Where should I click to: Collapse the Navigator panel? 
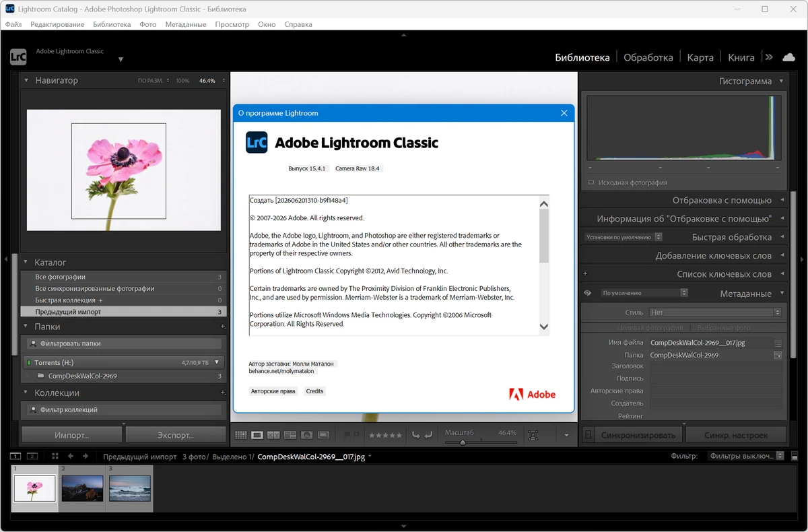tap(26, 80)
